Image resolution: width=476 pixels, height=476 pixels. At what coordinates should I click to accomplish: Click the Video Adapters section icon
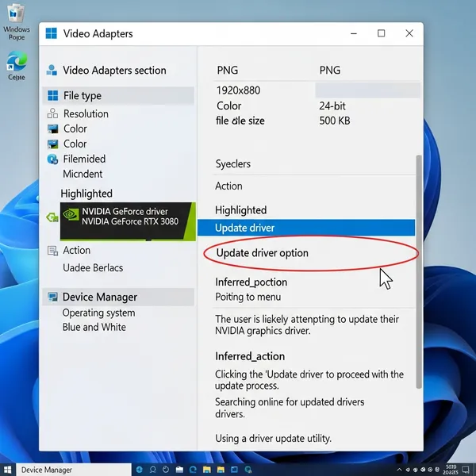(x=52, y=70)
